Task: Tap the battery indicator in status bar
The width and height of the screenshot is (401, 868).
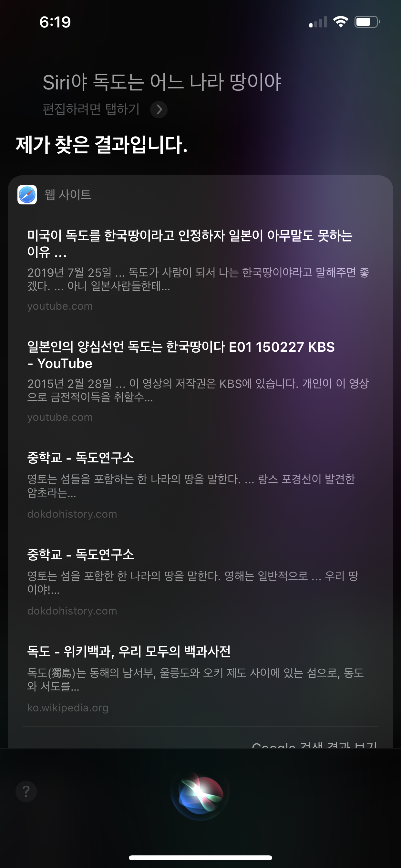Action: 367,22
